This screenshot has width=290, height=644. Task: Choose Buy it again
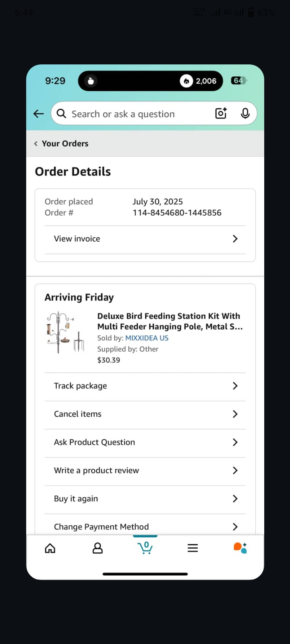pyautogui.click(x=145, y=499)
